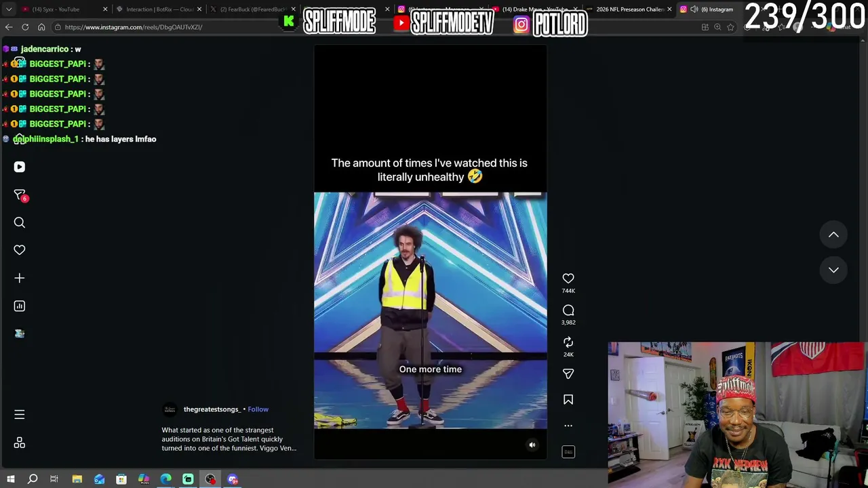Image resolution: width=868 pixels, height=488 pixels.
Task: Open the More hamburger menu in sidebar
Action: pos(19,414)
